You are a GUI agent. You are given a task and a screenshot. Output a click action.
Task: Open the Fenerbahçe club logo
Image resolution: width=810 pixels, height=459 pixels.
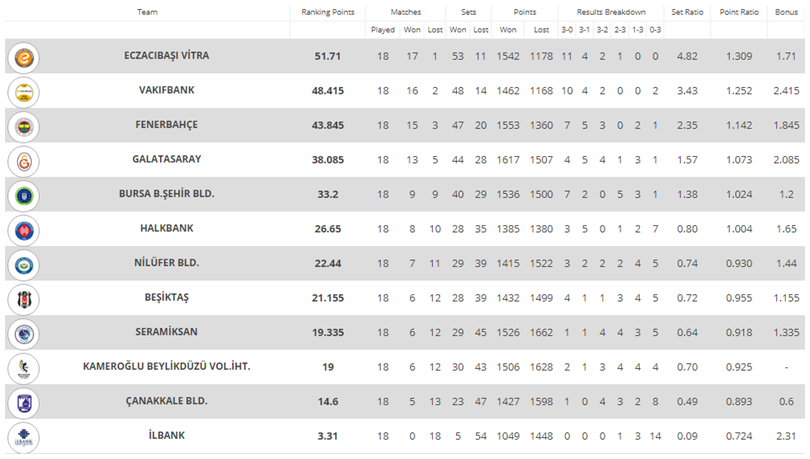coord(24,126)
